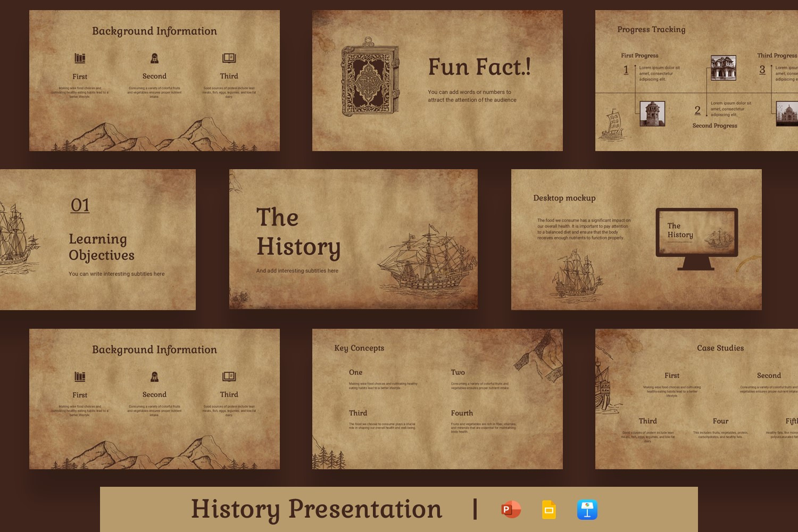This screenshot has height=532, width=798.
Task: Click the Progress Tracking heading
Action: pyautogui.click(x=651, y=29)
